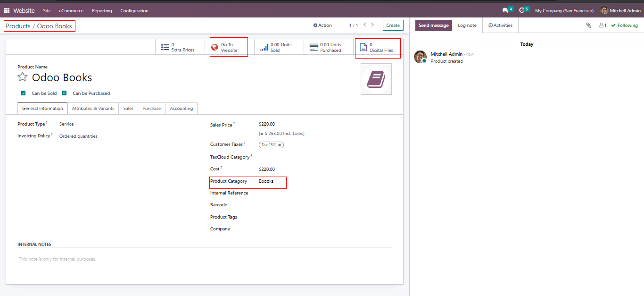The image size is (644, 296).
Task: Switch to the Sales tab
Action: point(128,108)
